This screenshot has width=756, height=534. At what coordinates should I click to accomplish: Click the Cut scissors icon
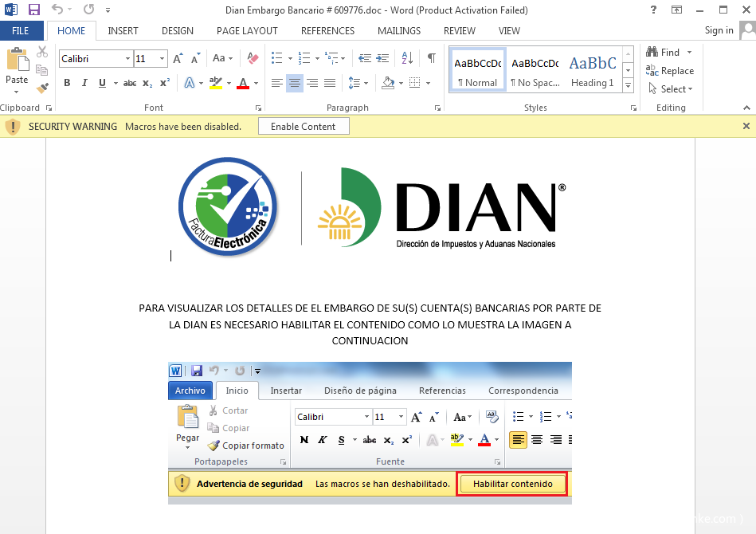[42, 52]
